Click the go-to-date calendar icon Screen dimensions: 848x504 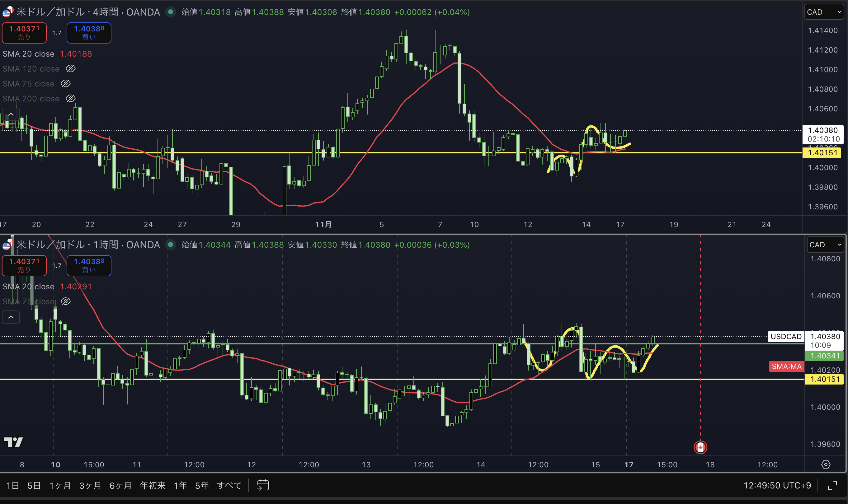[263, 485]
